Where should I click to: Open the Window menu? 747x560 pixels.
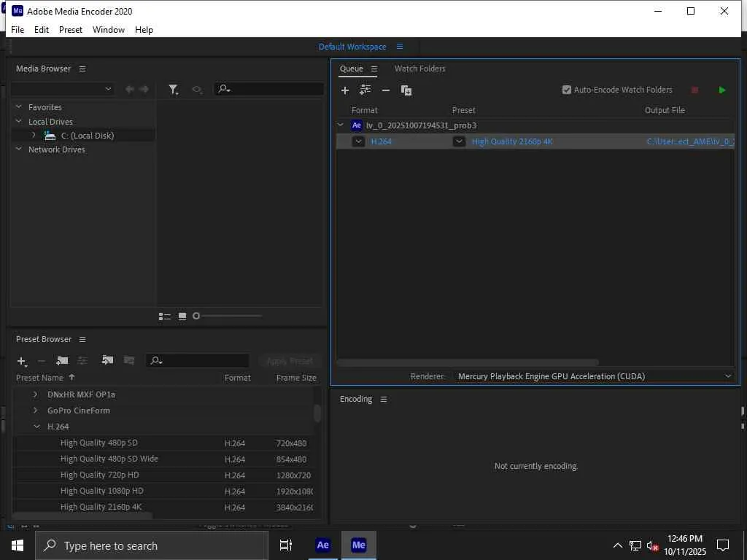point(109,29)
